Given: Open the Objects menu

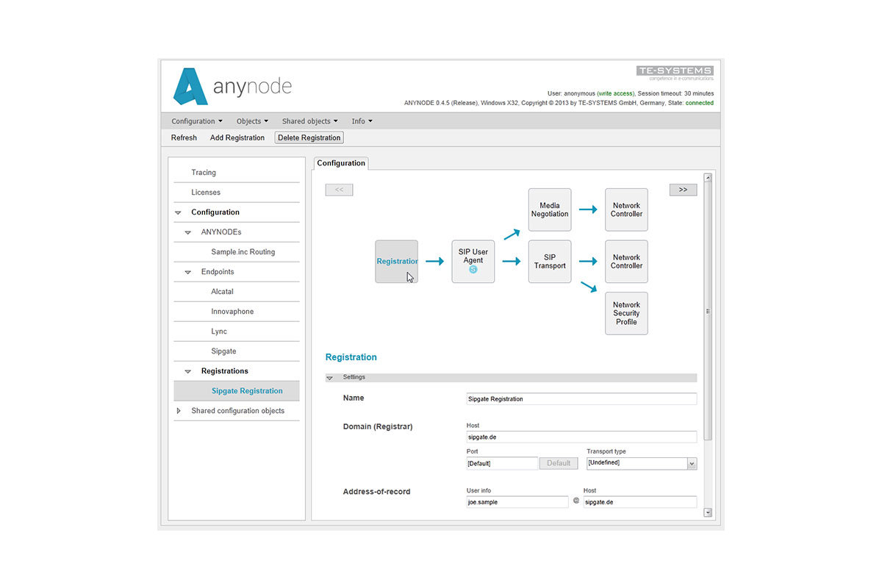Looking at the screenshot, I should [x=252, y=121].
